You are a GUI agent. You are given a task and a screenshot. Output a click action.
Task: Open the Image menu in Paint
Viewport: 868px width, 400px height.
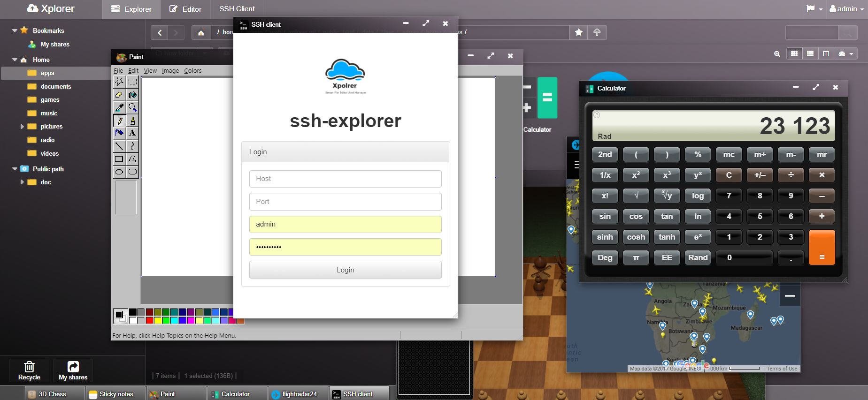point(170,71)
